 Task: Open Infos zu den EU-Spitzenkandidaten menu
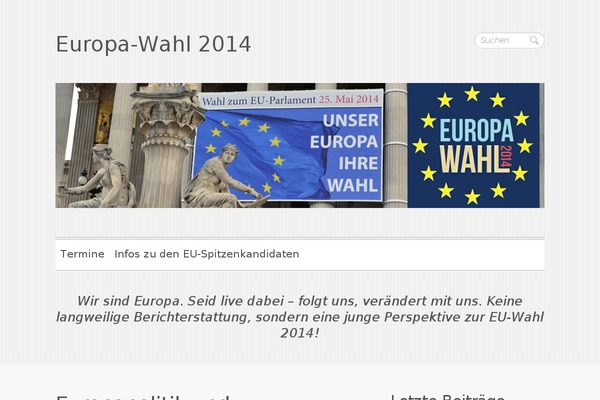(207, 254)
